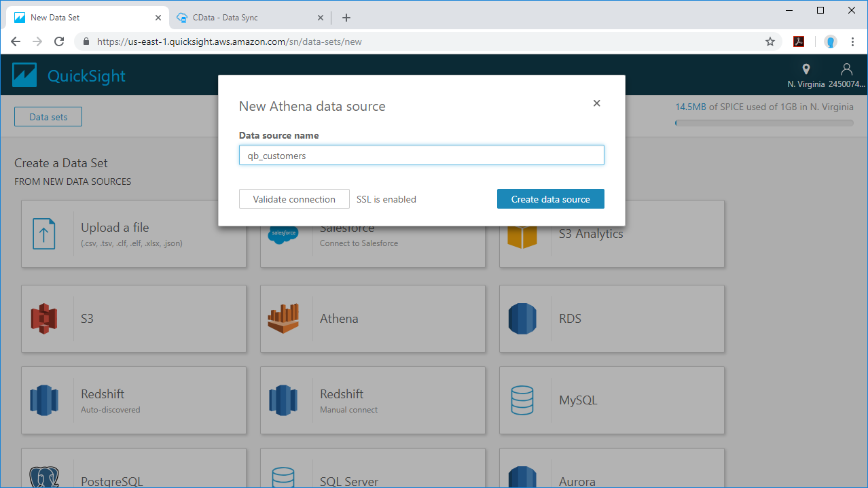Click Create data source button
This screenshot has width=868, height=488.
point(550,199)
